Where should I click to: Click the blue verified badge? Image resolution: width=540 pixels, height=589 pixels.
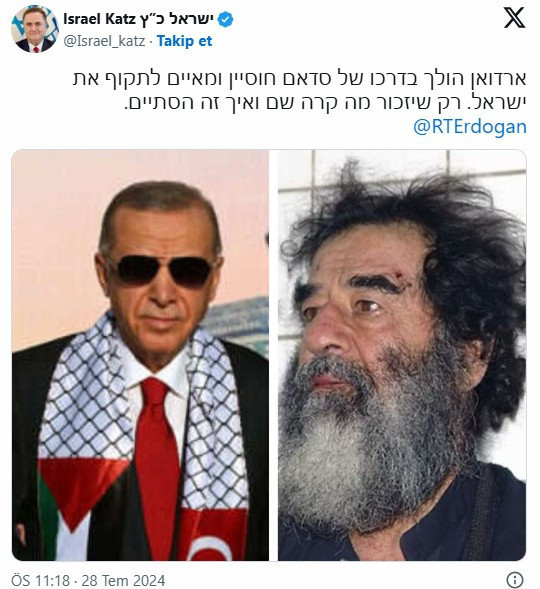(225, 19)
